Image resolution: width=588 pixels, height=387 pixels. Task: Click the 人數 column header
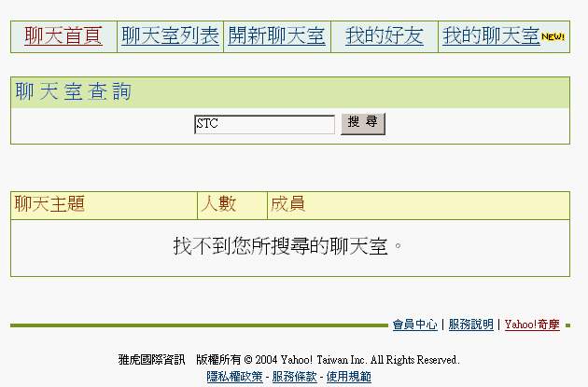[x=219, y=204]
